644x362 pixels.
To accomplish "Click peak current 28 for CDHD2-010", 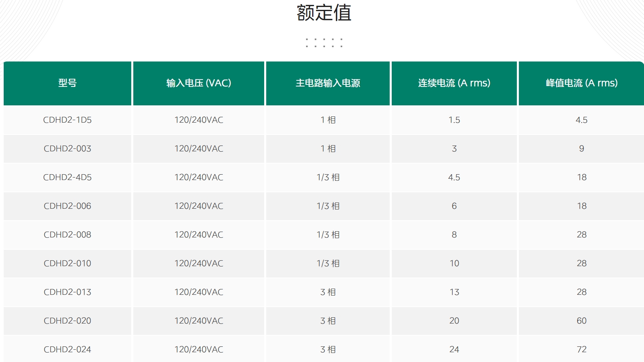I will (582, 264).
